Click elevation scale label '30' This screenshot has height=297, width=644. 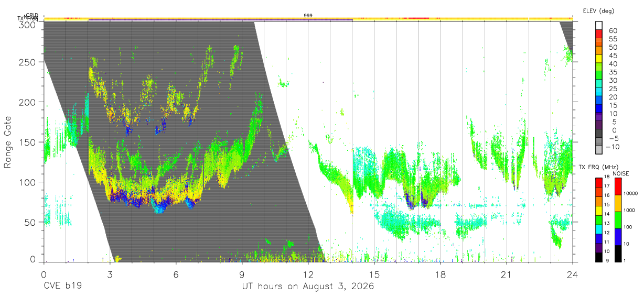point(612,80)
